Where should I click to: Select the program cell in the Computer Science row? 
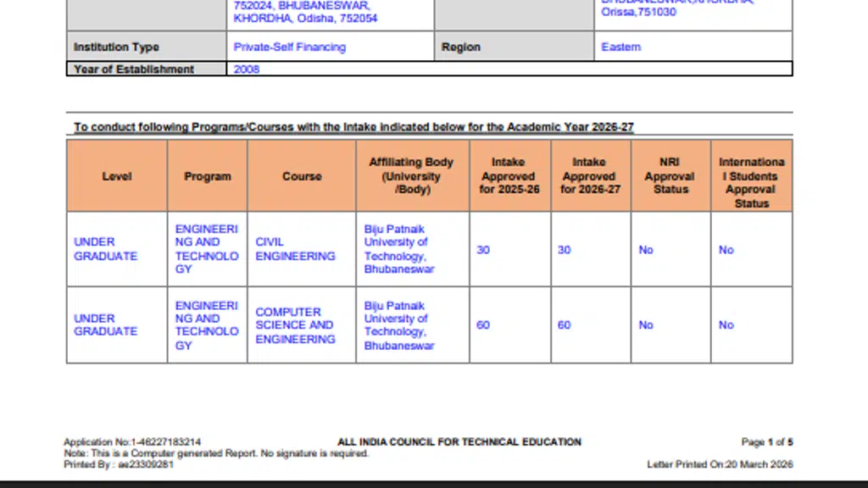pos(207,325)
